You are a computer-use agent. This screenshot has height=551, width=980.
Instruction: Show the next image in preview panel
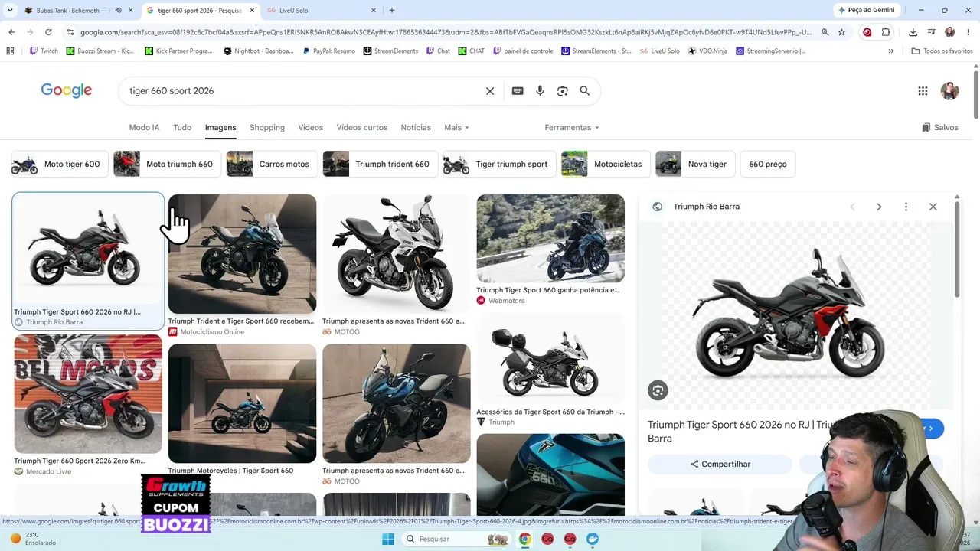(x=879, y=207)
